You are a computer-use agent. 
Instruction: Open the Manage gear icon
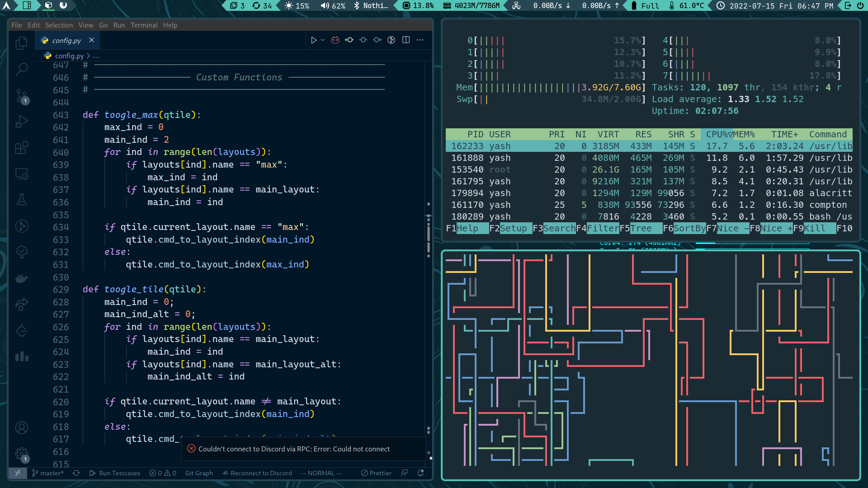pyautogui.click(x=21, y=454)
